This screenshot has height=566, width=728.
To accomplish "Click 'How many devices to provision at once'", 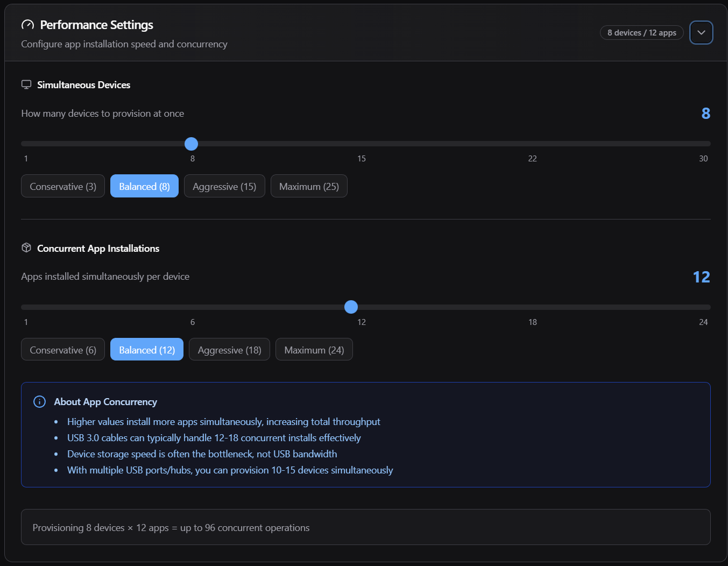I will click(x=103, y=114).
